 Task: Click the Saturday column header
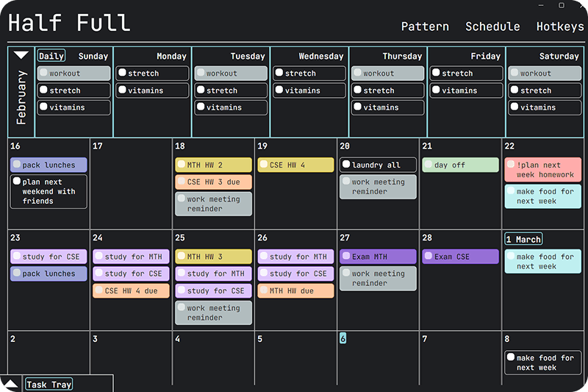559,57
